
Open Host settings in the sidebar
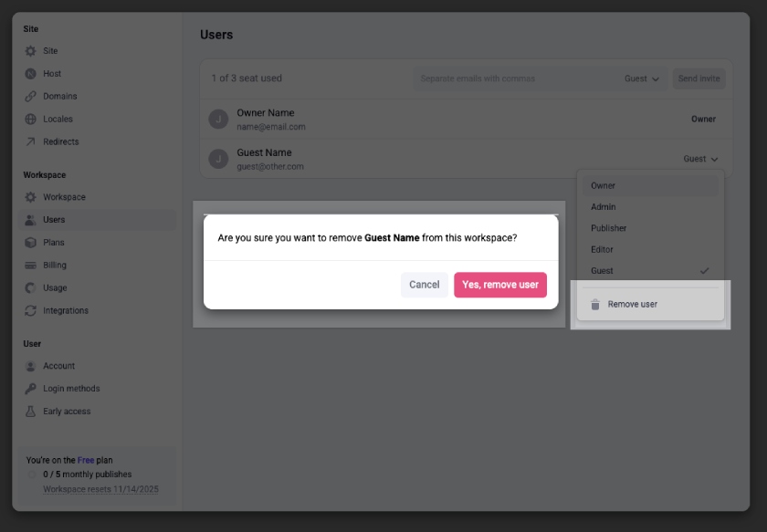click(49, 73)
